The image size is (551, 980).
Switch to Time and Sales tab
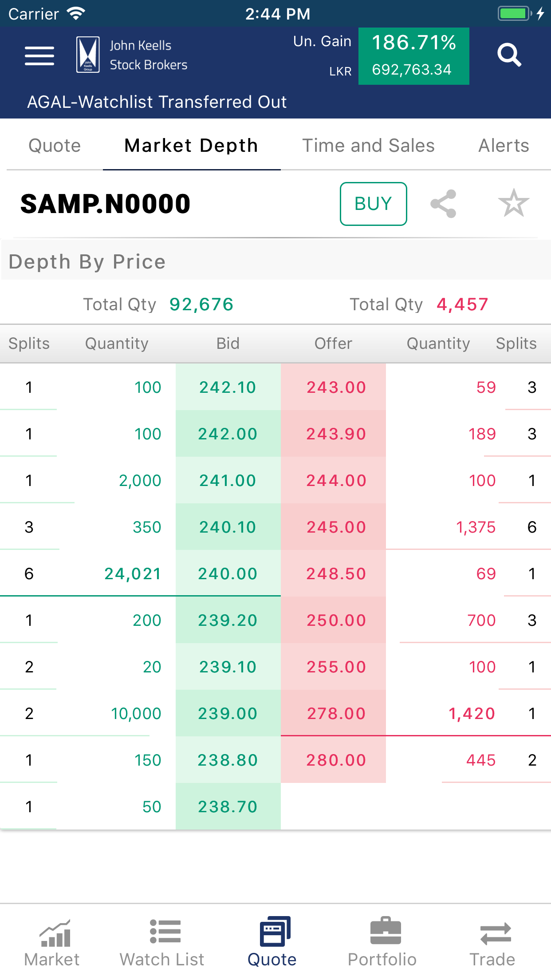pyautogui.click(x=368, y=146)
